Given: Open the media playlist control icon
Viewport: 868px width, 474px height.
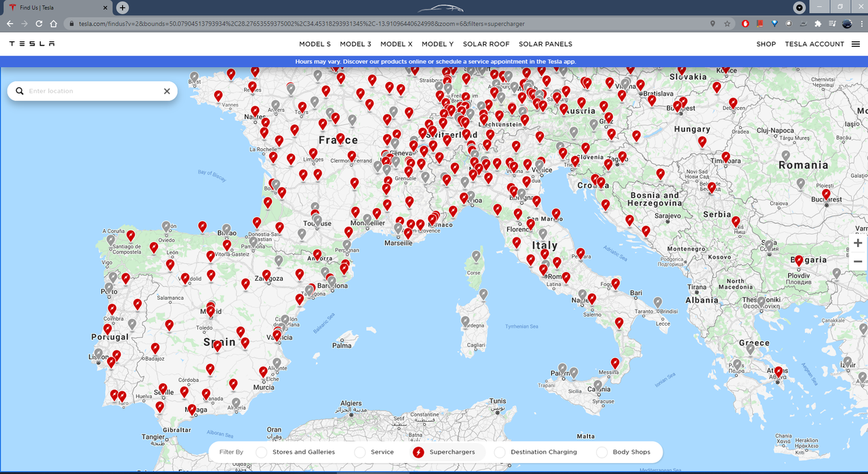Looking at the screenshot, I should click(x=832, y=24).
